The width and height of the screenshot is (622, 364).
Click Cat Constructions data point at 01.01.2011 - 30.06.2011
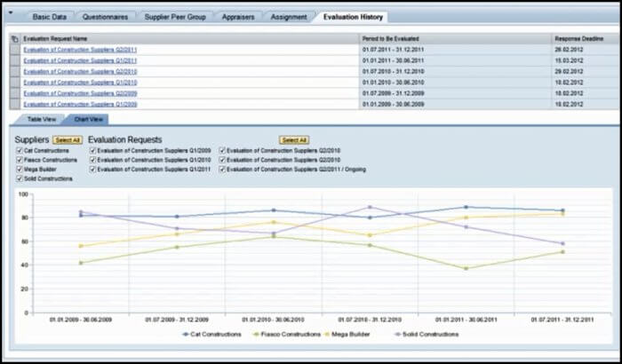point(466,207)
